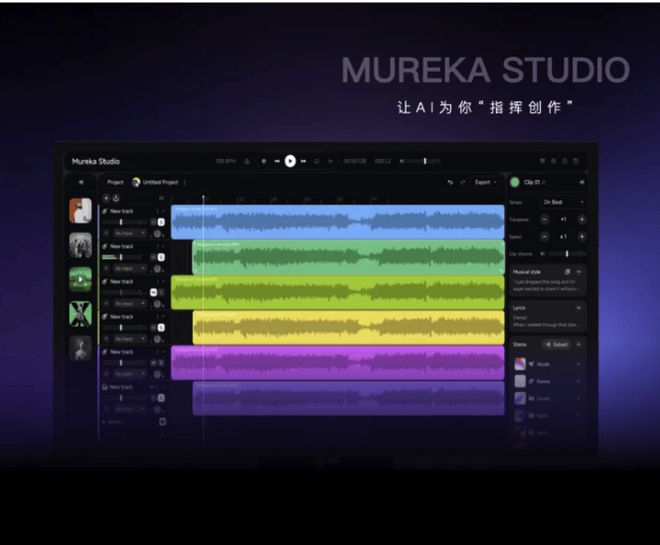Open the Untitled Project name
This screenshot has height=545, width=660.
[160, 182]
